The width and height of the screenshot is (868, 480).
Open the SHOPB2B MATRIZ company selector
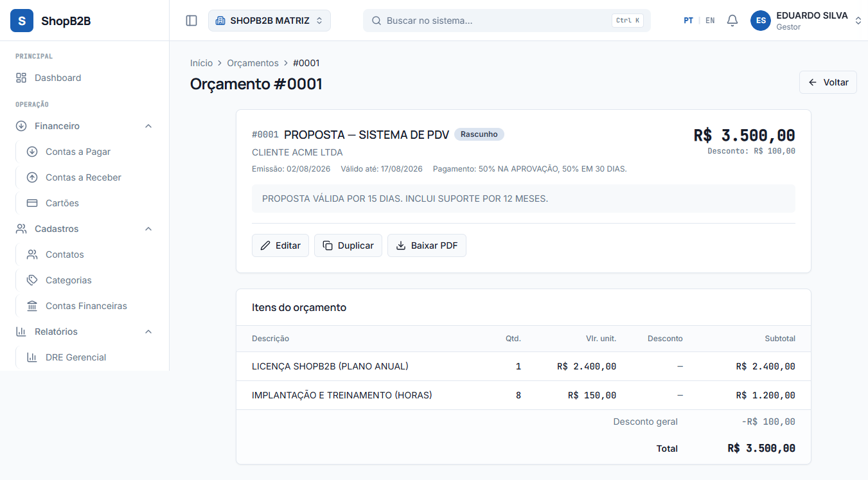point(269,21)
